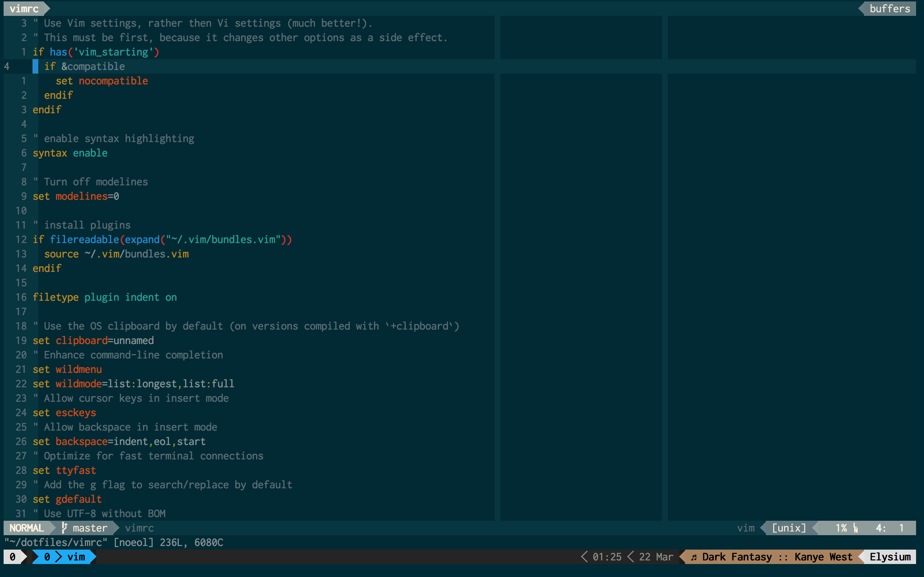Click the git branch icon beside master
Screen dimensions: 924x577
point(65,528)
